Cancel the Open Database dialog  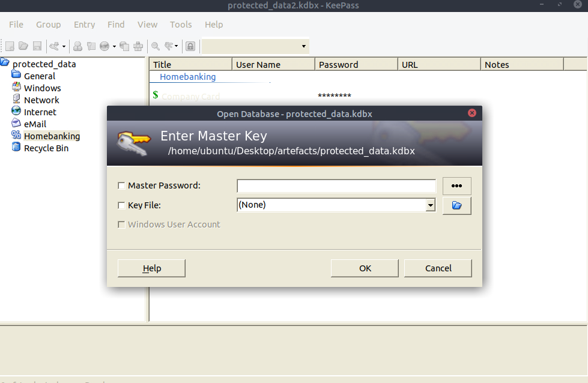click(x=438, y=268)
